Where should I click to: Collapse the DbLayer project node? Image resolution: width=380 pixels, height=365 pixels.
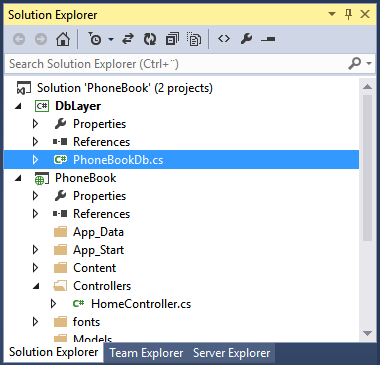[19, 106]
